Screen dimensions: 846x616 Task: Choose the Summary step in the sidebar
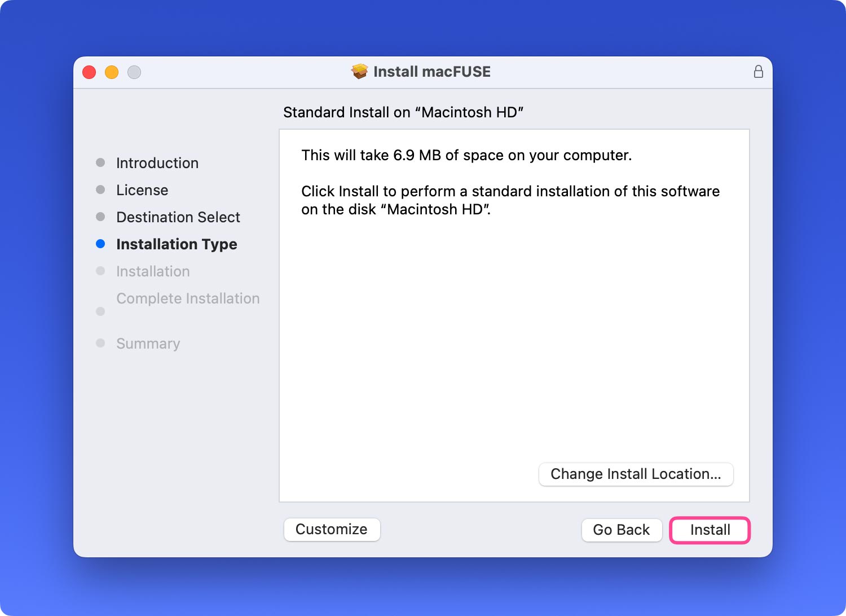coord(148,344)
